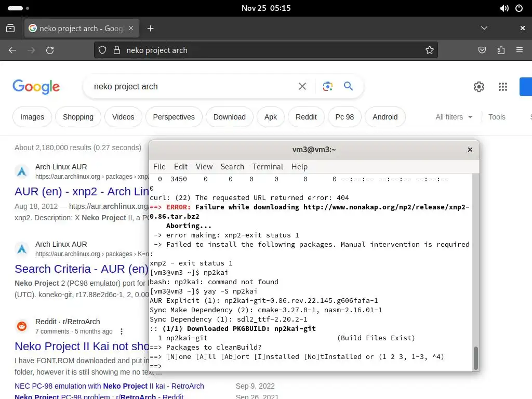Select the Images filter chip
532x399 pixels.
coord(32,117)
